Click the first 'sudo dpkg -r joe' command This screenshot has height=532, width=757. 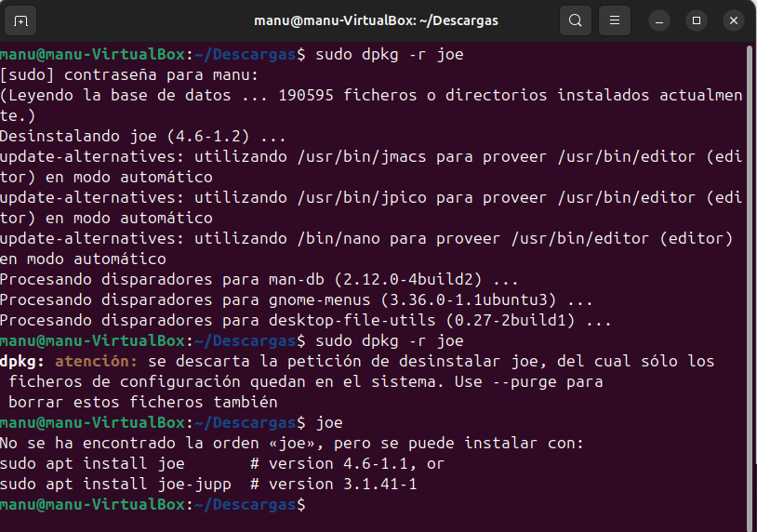click(389, 55)
